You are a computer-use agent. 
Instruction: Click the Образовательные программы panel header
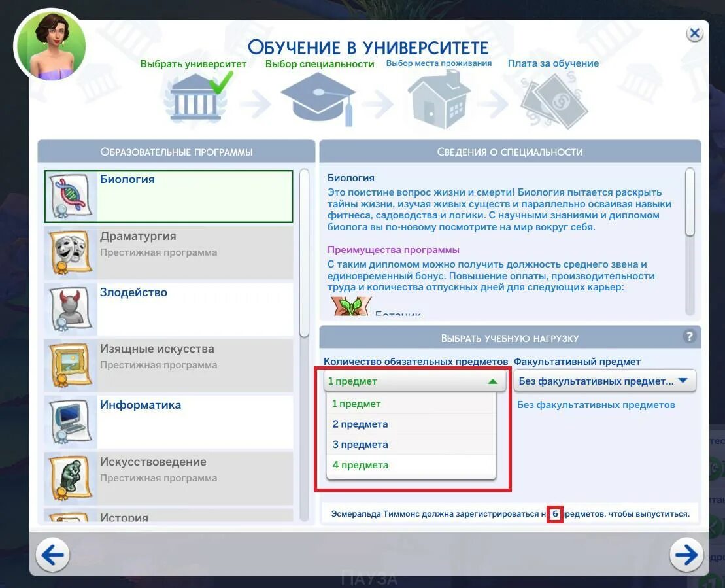(176, 152)
